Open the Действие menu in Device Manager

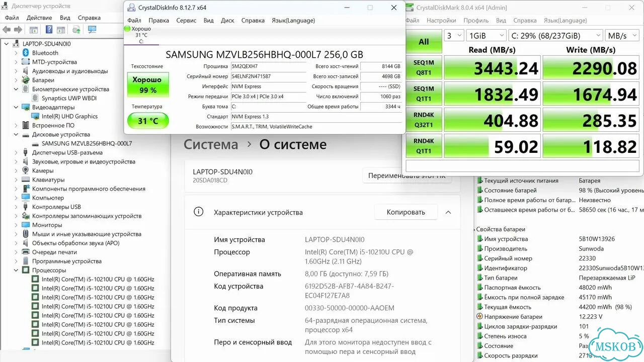click(x=39, y=18)
